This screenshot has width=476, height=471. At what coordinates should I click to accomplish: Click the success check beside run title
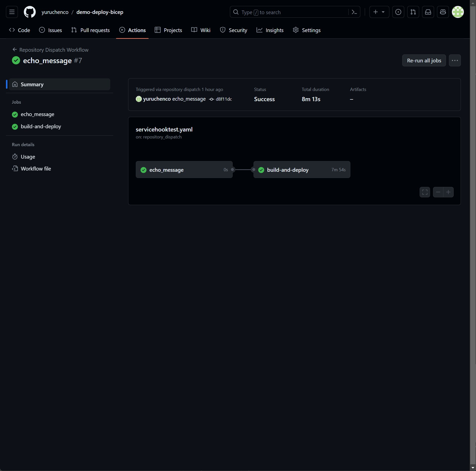coord(16,60)
